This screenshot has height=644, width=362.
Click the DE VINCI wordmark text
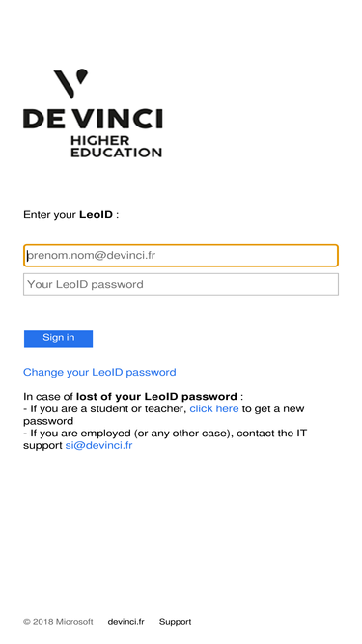coord(93,119)
